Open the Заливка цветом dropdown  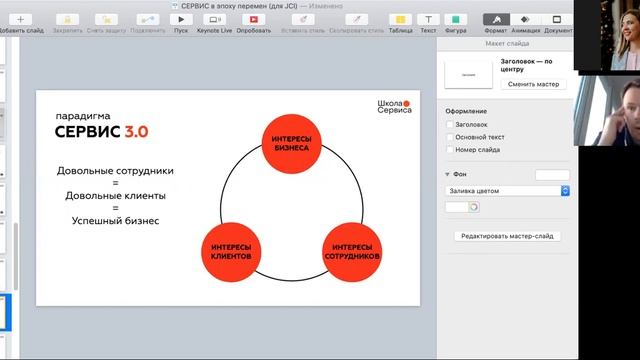click(507, 191)
